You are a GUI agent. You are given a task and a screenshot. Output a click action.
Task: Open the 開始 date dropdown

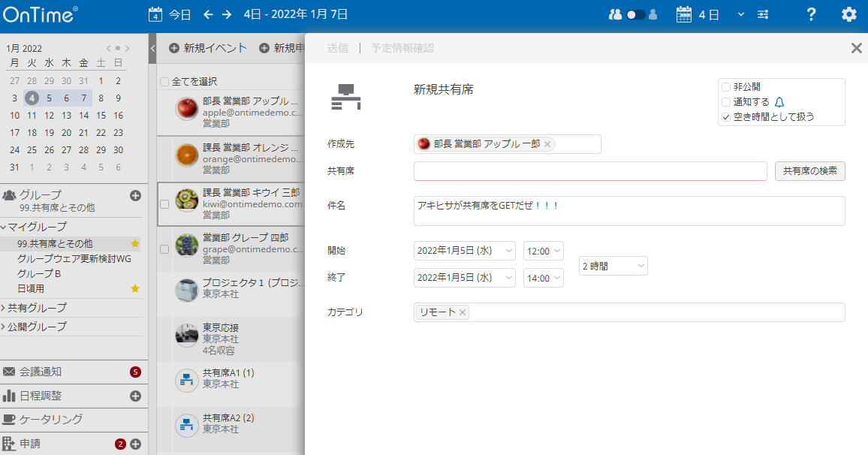coord(465,251)
